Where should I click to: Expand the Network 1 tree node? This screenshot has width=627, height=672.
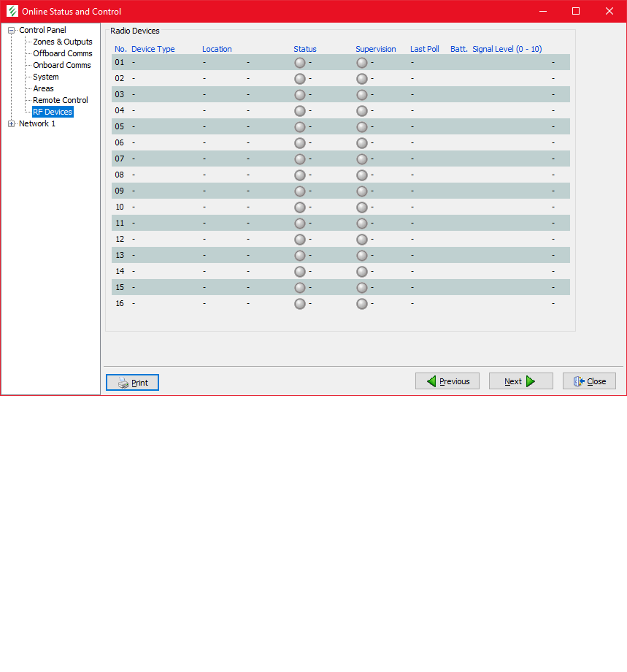[12, 124]
